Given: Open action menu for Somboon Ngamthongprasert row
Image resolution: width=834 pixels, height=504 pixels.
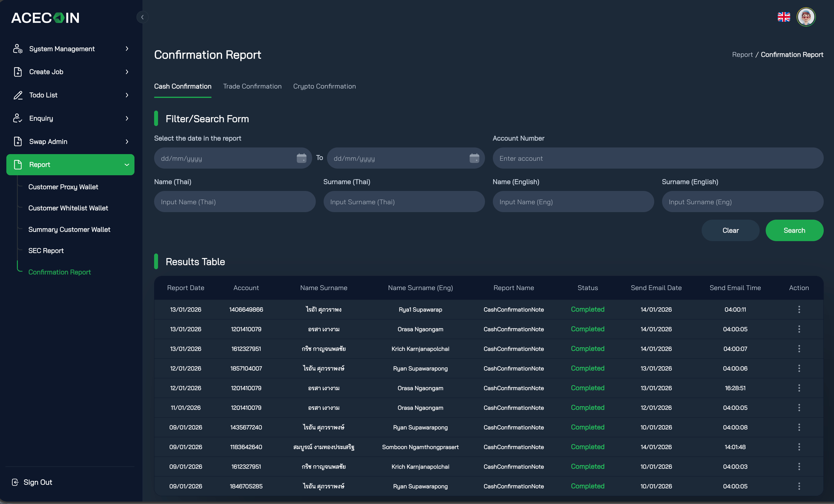Looking at the screenshot, I should tap(799, 447).
